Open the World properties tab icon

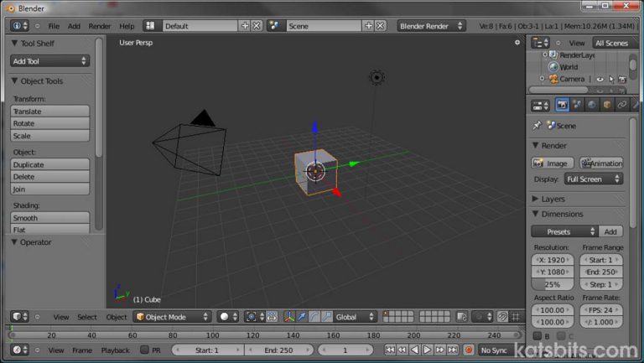point(592,105)
